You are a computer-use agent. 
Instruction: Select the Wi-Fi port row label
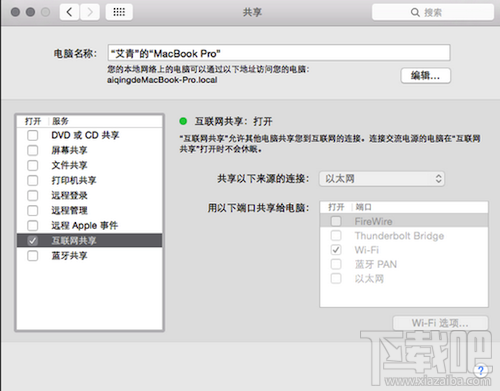click(367, 250)
